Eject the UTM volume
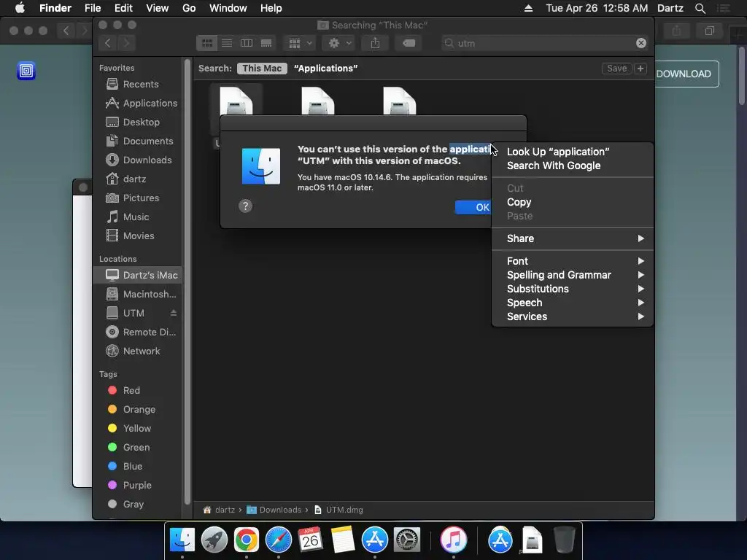The image size is (747, 560). [174, 313]
